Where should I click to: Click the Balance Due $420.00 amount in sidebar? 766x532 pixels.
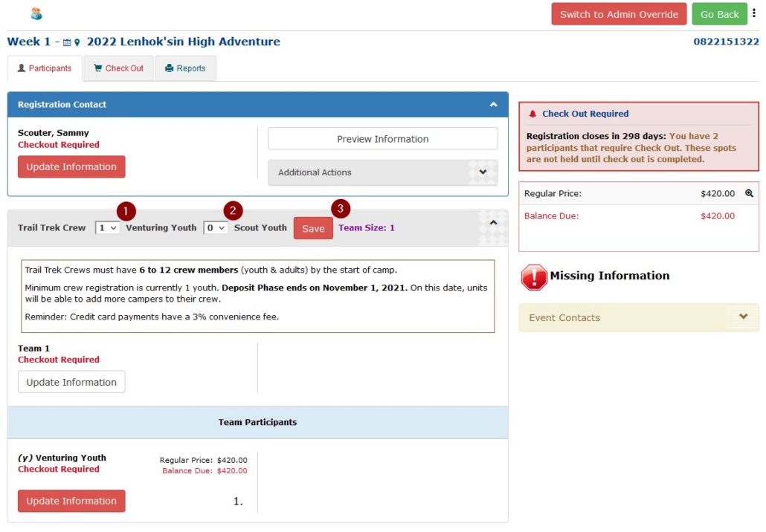(x=717, y=215)
